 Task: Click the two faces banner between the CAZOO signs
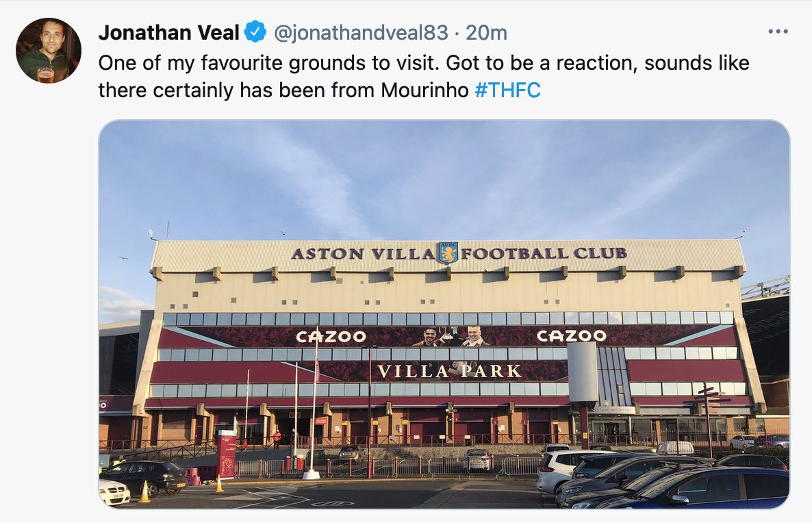coord(451,335)
